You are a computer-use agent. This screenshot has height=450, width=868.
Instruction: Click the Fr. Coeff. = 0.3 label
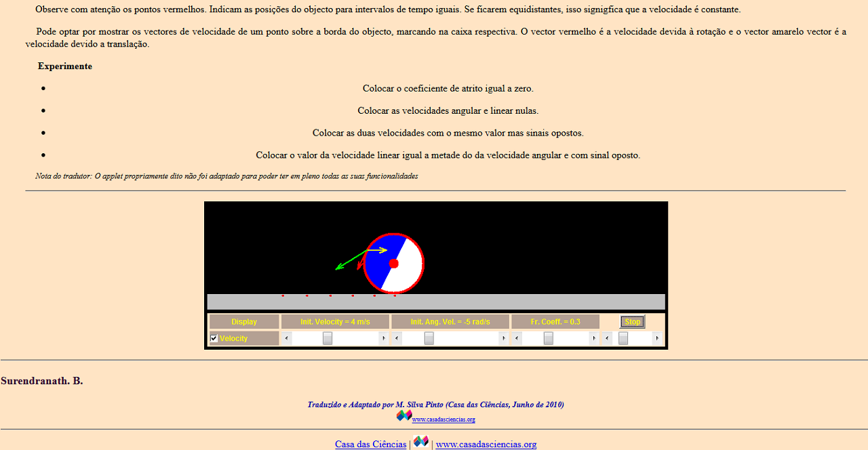555,321
